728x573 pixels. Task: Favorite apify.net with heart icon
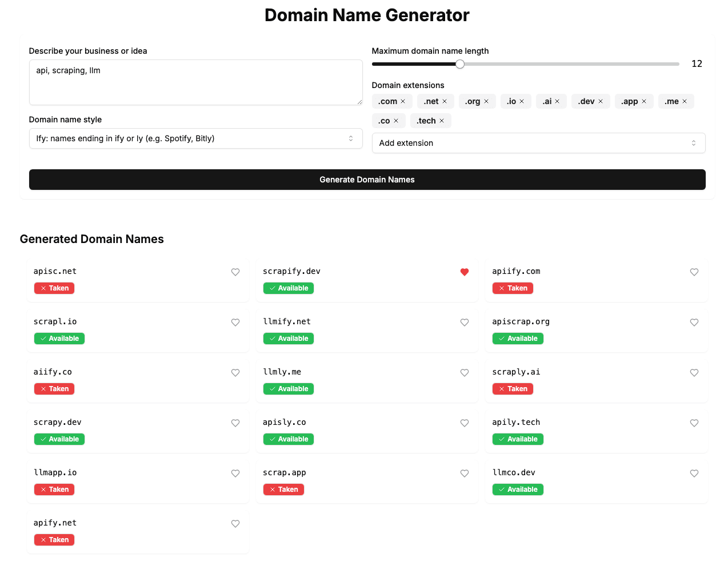click(x=235, y=524)
